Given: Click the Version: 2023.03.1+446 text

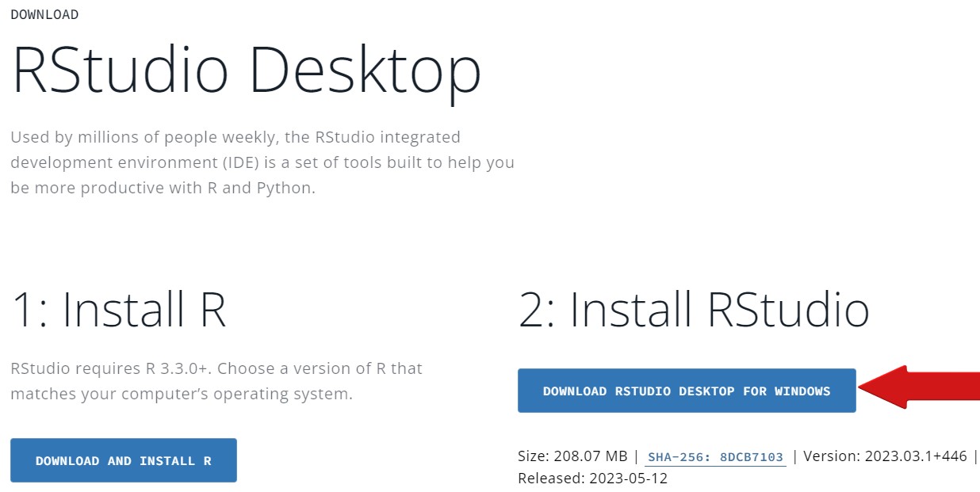Looking at the screenshot, I should pos(885,456).
